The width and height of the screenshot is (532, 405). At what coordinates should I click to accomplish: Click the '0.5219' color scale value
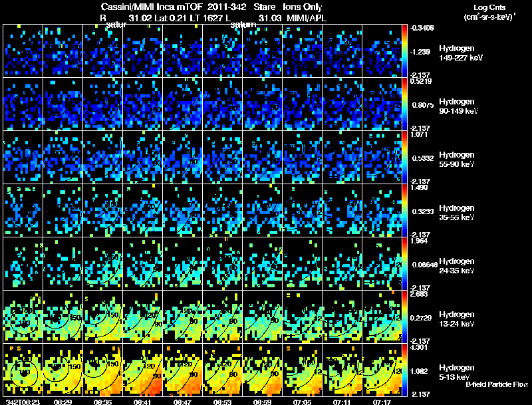coord(421,81)
